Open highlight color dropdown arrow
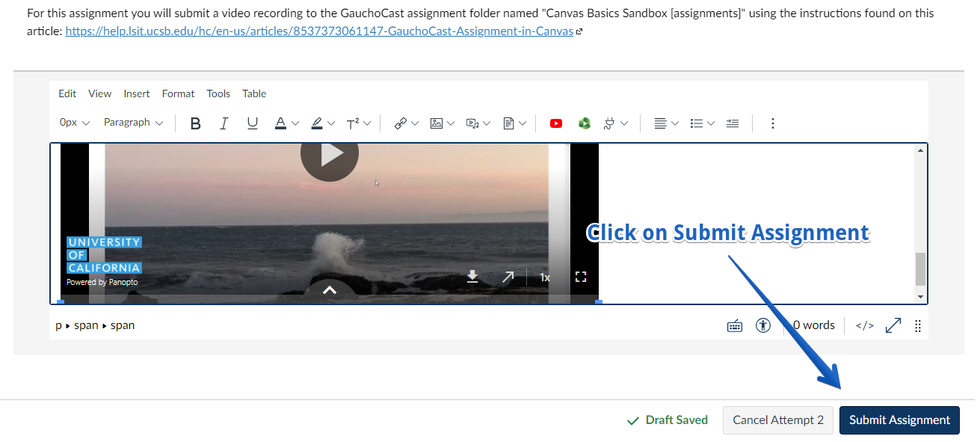 tap(331, 123)
